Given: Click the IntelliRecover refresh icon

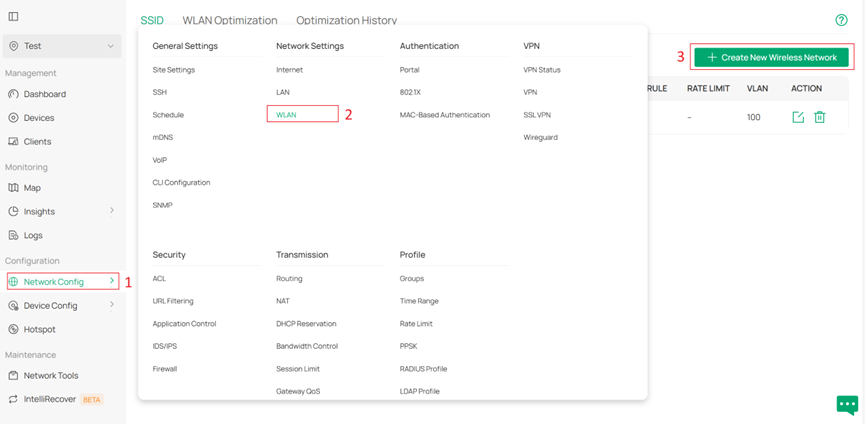Looking at the screenshot, I should (14, 399).
